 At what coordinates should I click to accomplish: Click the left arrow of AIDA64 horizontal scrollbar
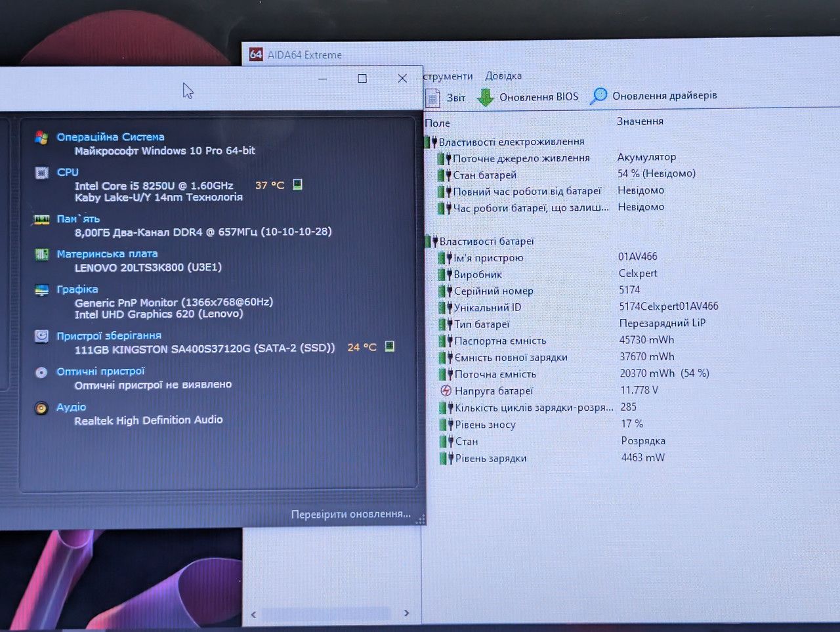click(x=254, y=614)
